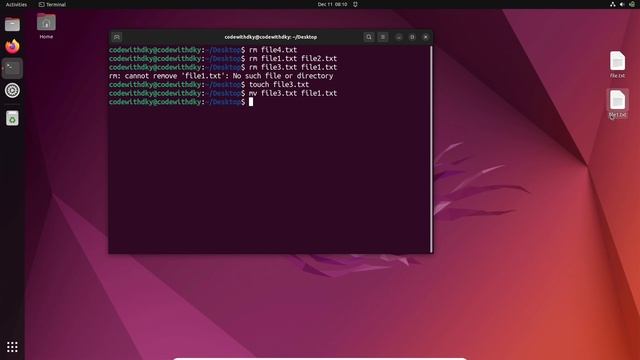The width and height of the screenshot is (640, 360).
Task: Open the network status icon
Action: (613, 4)
